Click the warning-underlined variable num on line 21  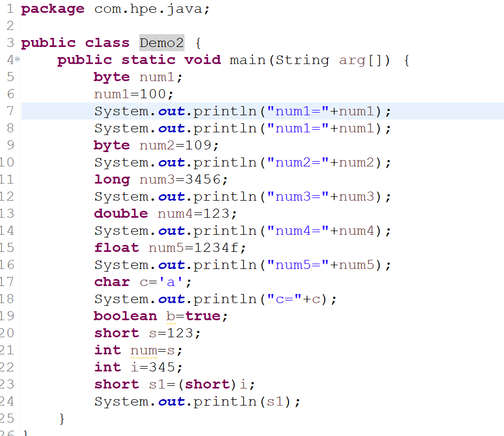pyautogui.click(x=143, y=351)
